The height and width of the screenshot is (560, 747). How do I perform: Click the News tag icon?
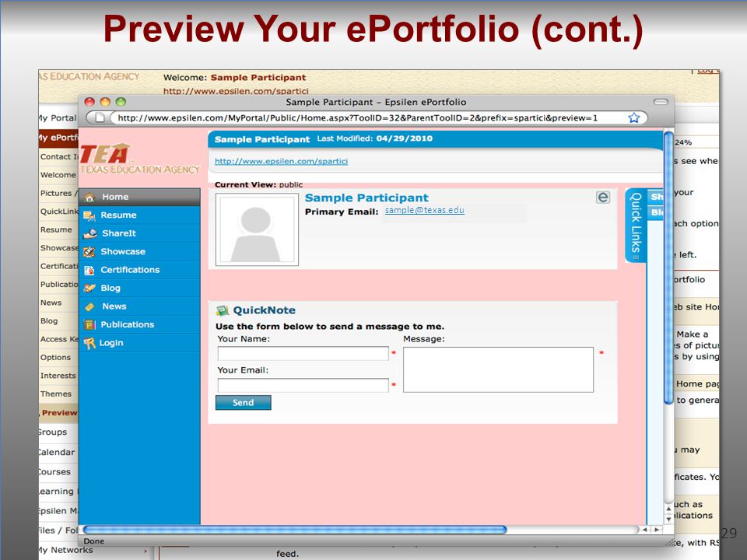(x=89, y=306)
